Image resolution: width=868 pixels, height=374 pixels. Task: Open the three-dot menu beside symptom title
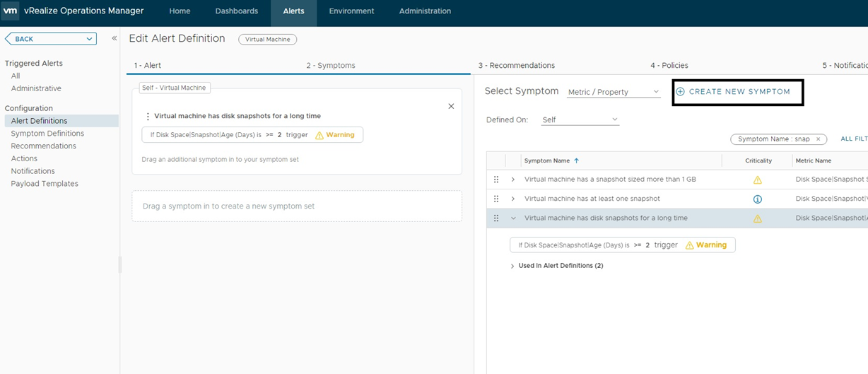coord(148,116)
